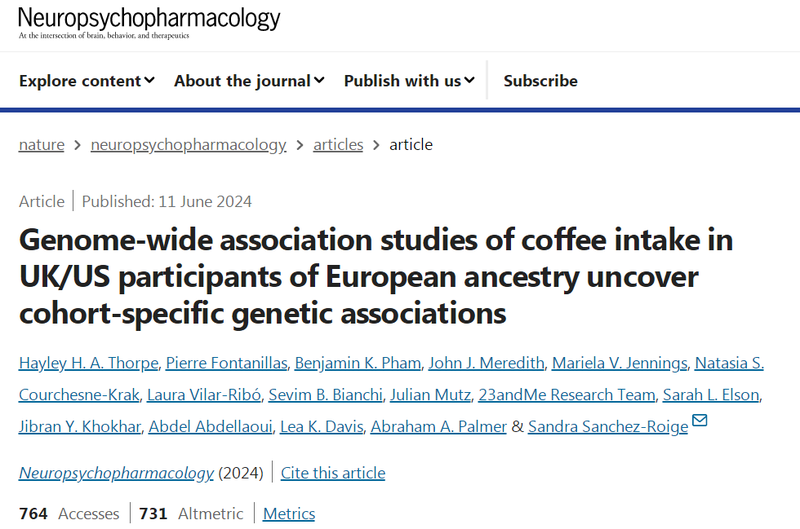Click the Neuropsychopharmacology journal name in citation
The width and height of the screenshot is (800, 529).
coord(116,472)
